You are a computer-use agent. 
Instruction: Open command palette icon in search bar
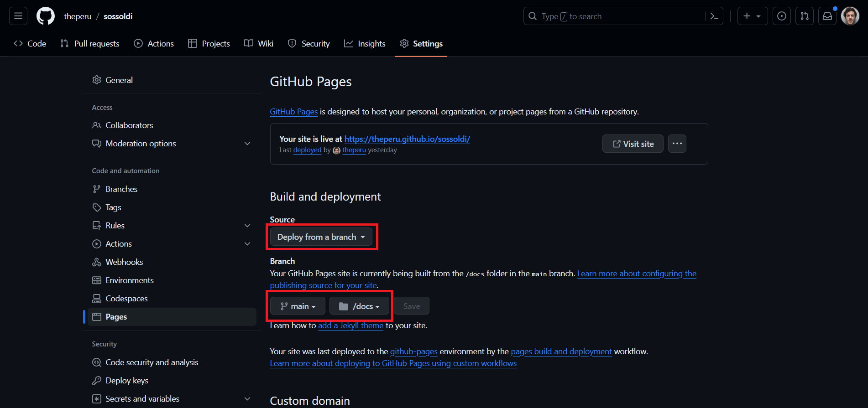pos(714,16)
